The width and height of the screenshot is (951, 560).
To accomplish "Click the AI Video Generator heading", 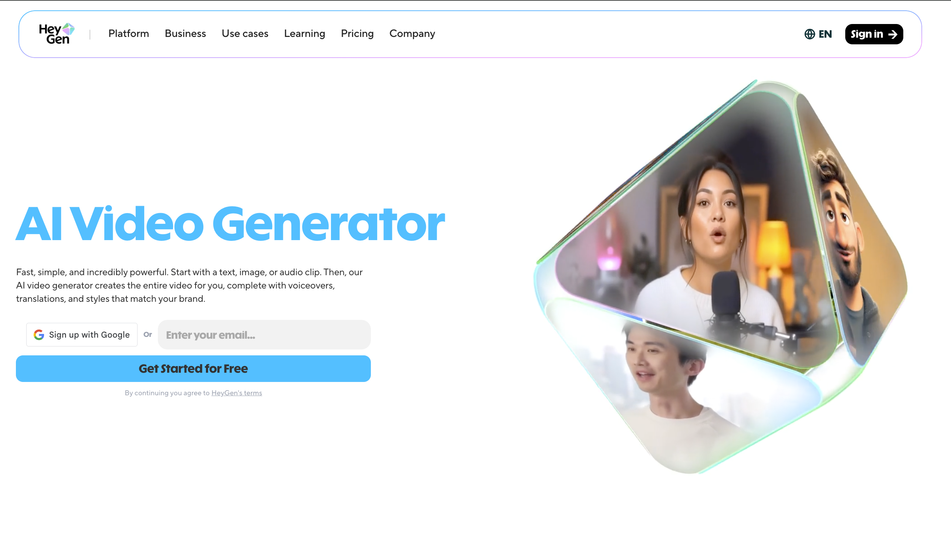I will pyautogui.click(x=230, y=224).
